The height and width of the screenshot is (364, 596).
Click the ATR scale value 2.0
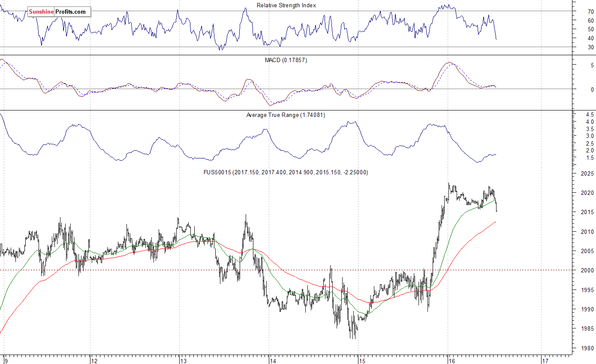pos(590,151)
